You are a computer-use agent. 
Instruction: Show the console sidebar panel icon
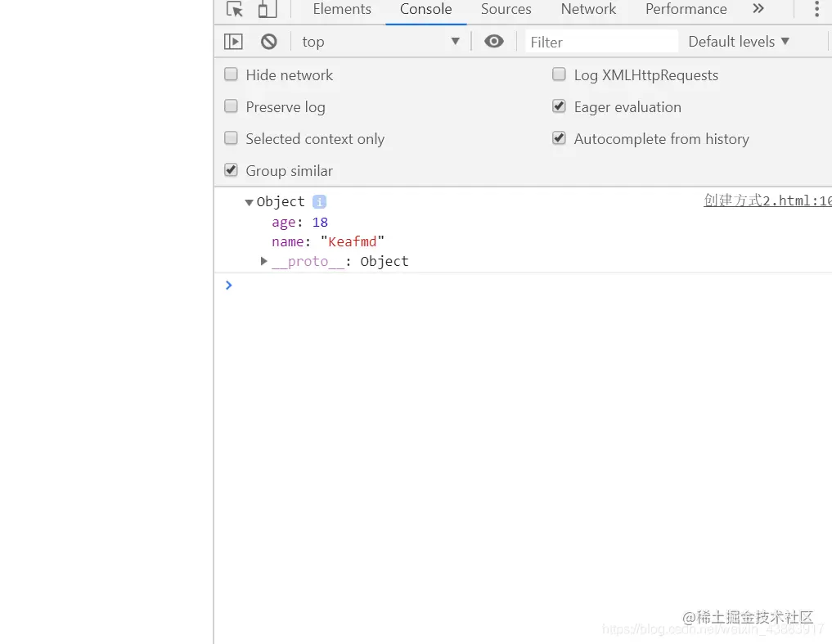pyautogui.click(x=233, y=42)
